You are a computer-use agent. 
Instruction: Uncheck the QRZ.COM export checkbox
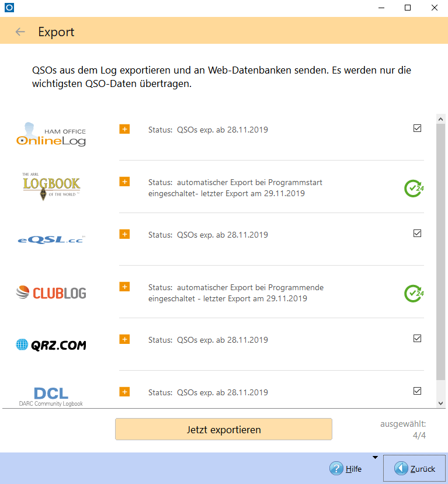[417, 338]
